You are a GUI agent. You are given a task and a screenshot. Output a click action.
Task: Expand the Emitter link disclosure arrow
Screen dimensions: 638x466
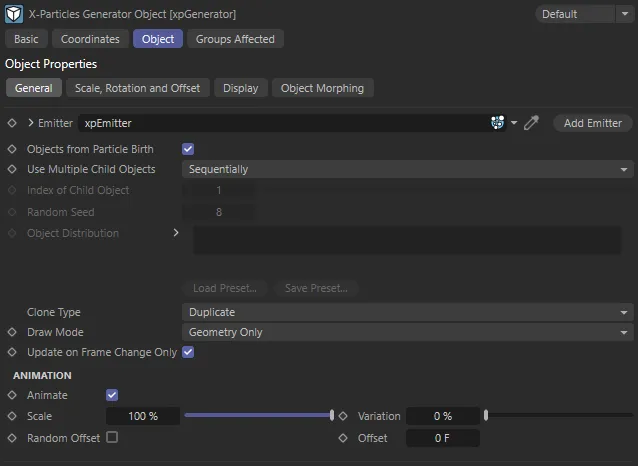coord(31,123)
